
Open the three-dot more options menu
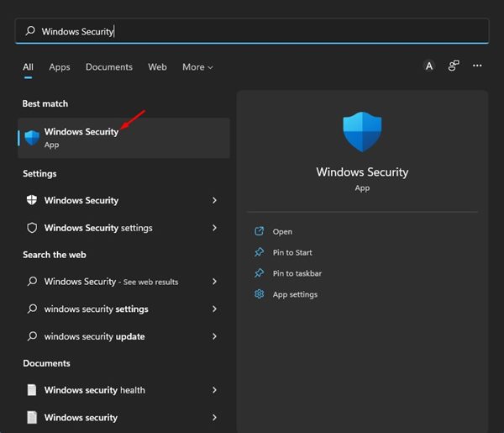tap(477, 66)
